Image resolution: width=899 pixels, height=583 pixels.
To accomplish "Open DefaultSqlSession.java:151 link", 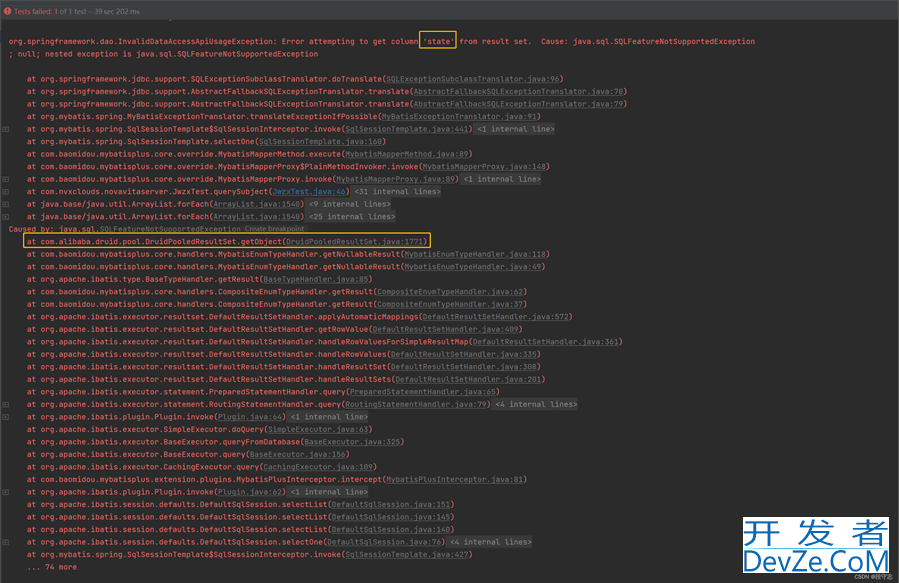I will click(x=391, y=504).
